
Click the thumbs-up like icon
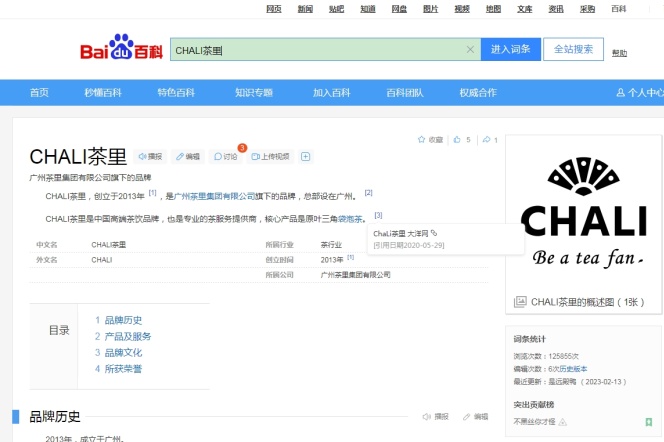coord(457,139)
